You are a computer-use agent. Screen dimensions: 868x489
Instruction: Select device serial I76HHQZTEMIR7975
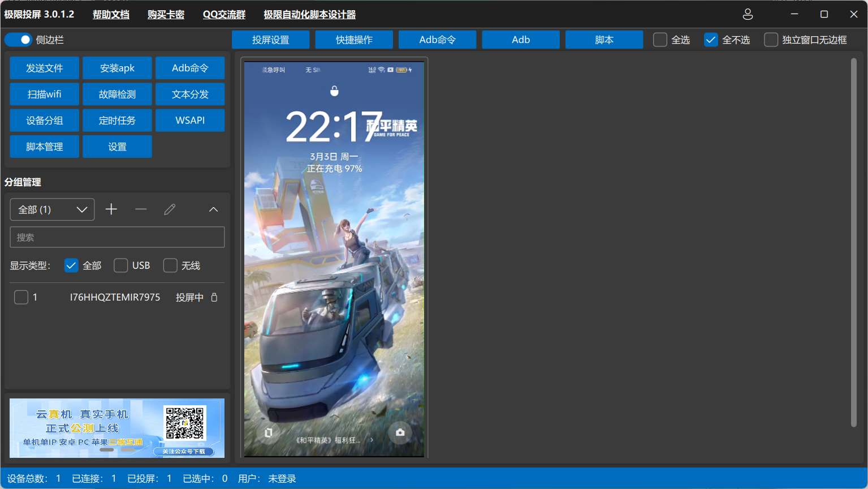(x=115, y=297)
